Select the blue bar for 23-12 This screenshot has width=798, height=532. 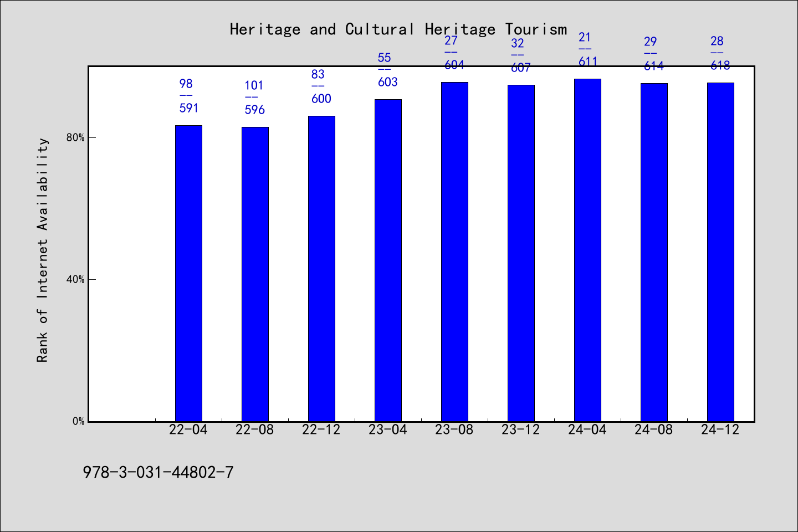point(521,253)
